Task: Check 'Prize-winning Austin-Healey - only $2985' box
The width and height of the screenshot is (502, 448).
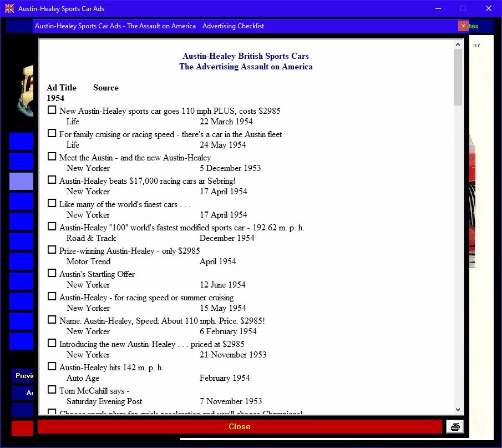Action: [52, 250]
